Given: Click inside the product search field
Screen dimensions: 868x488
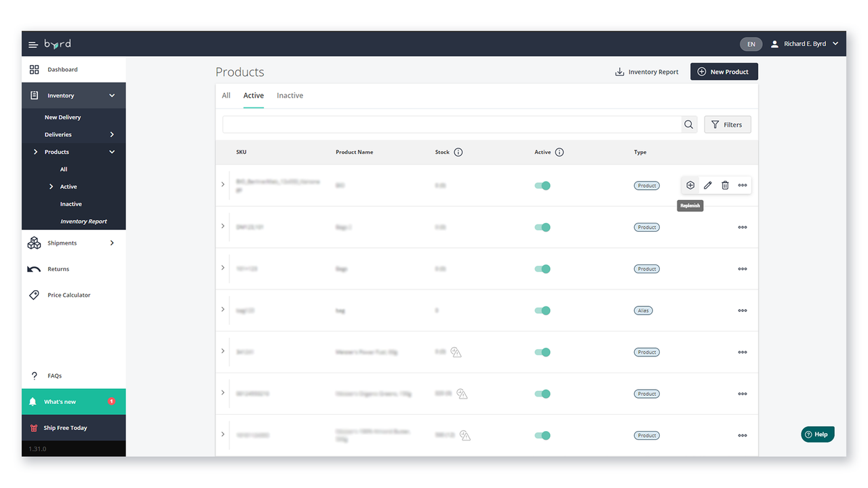Looking at the screenshot, I should pos(454,124).
